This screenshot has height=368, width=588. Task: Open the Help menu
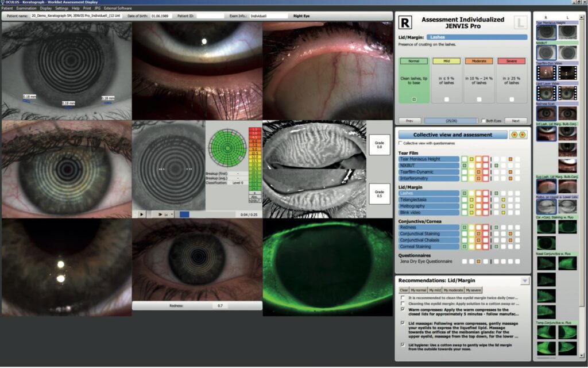tap(75, 8)
